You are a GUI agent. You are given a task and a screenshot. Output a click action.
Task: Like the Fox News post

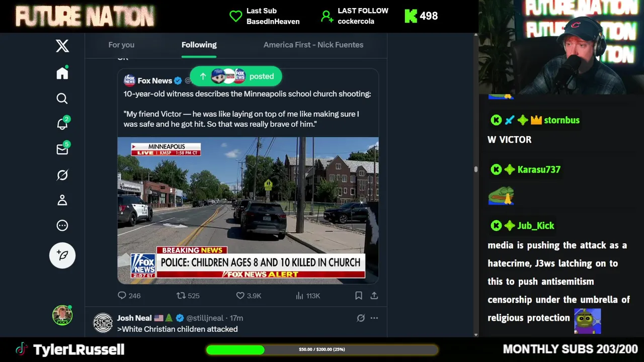(x=249, y=296)
